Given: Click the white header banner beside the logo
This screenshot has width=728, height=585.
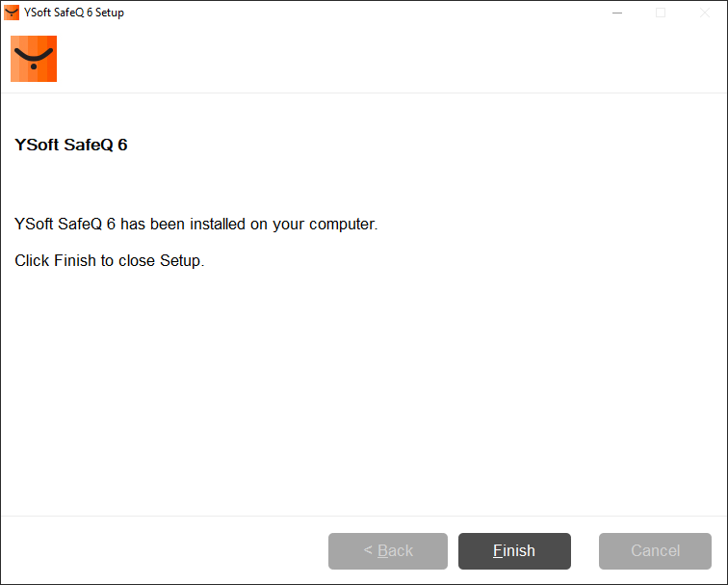Looking at the screenshot, I should coord(385,59).
